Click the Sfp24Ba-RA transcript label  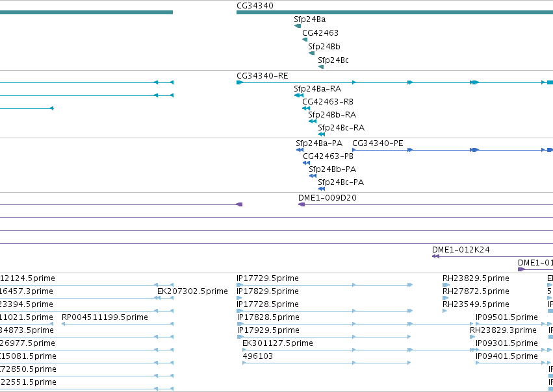point(317,89)
